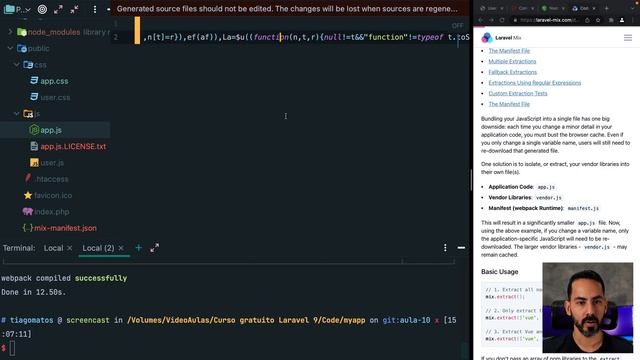Screen dimensions: 640x360
Task: Select node_modules folder in tree
Action: coord(55,32)
